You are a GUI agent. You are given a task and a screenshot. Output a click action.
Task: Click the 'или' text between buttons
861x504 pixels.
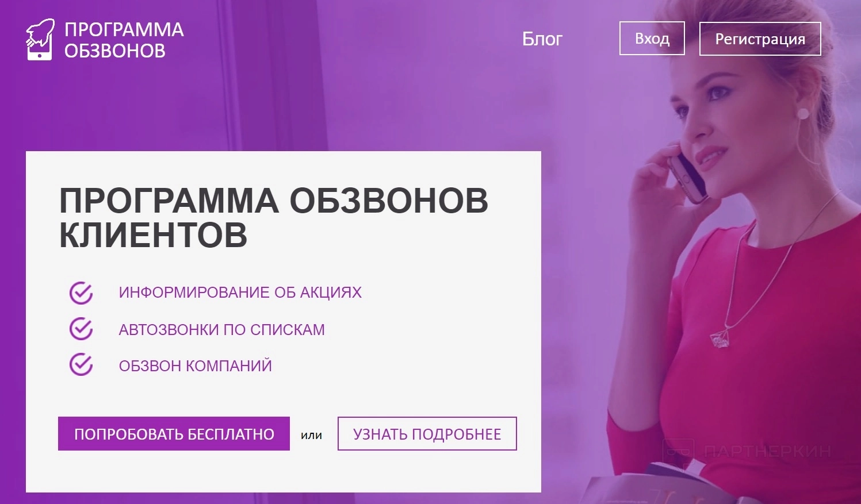click(311, 435)
